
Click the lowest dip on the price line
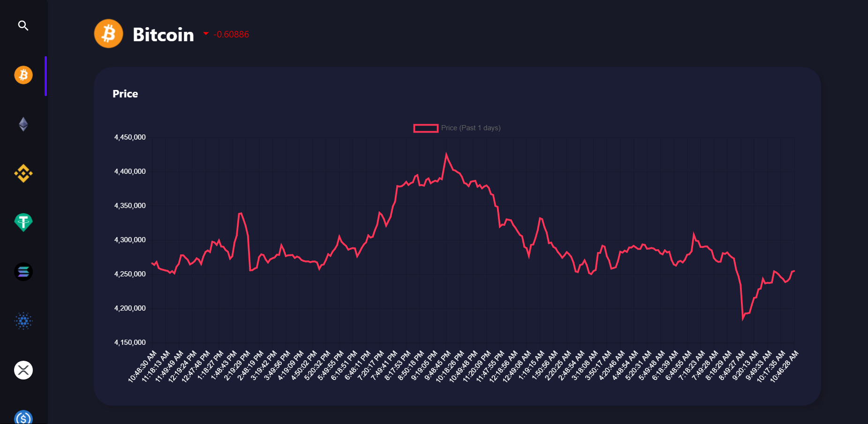tap(743, 319)
